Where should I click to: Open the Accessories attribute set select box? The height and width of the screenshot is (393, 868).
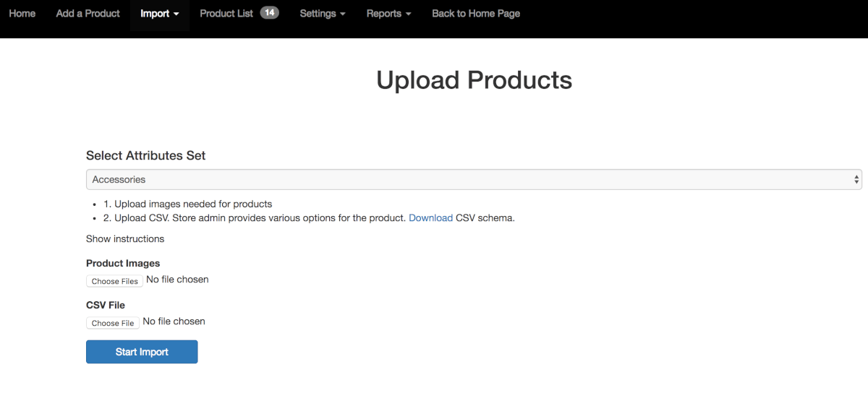pyautogui.click(x=470, y=179)
